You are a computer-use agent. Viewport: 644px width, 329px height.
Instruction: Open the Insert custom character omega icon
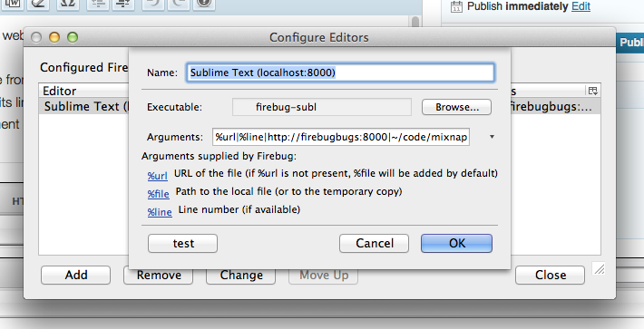67,5
